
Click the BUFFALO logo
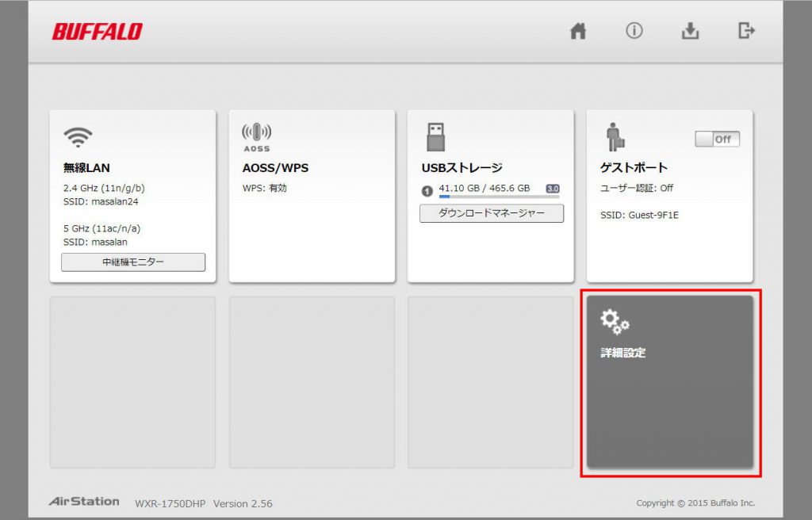coord(98,32)
